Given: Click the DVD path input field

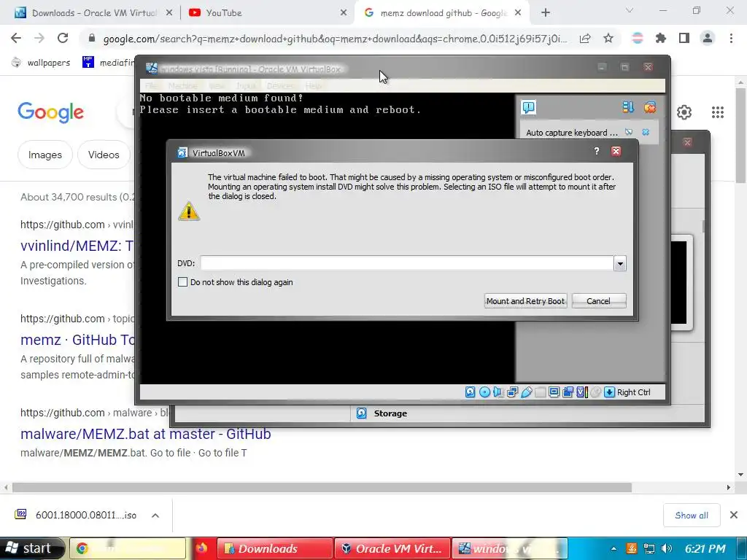Looking at the screenshot, I should pos(407,263).
